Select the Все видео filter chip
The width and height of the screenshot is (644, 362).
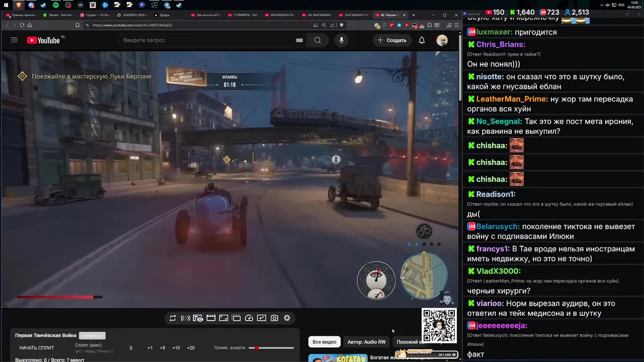[325, 342]
